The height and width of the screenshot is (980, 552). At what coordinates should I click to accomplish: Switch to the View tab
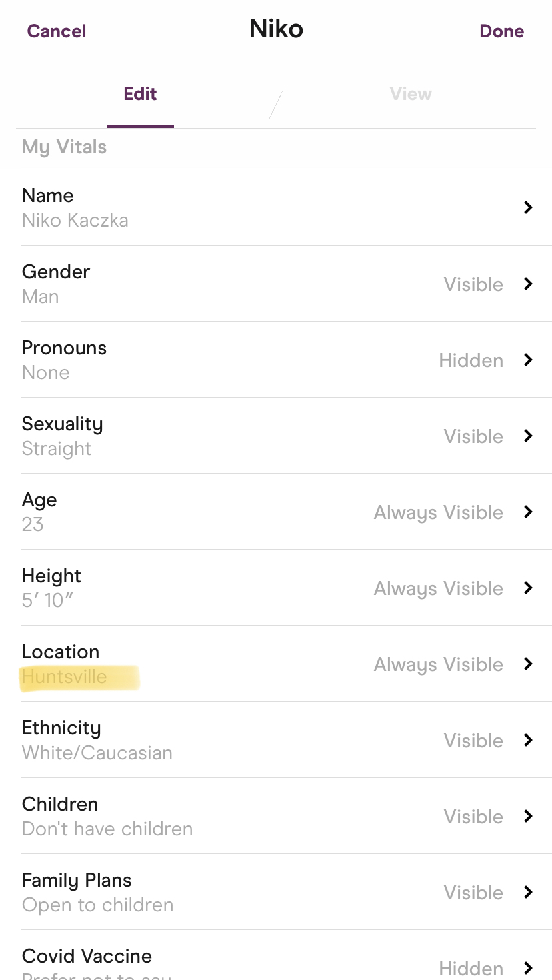point(411,94)
